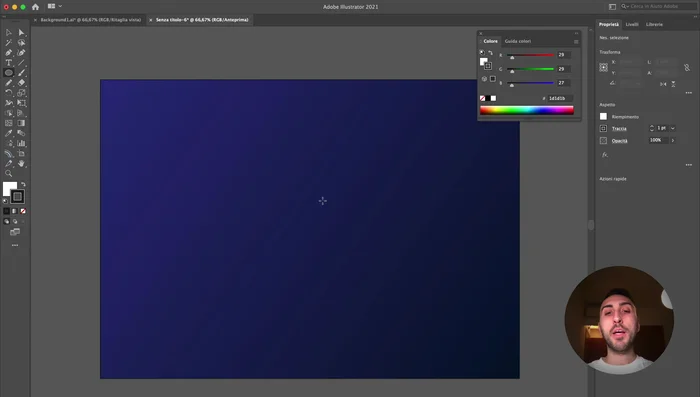Screen dimensions: 700x397
Task: Open Edit Toolbar three dots
Action: pyautogui.click(x=15, y=245)
